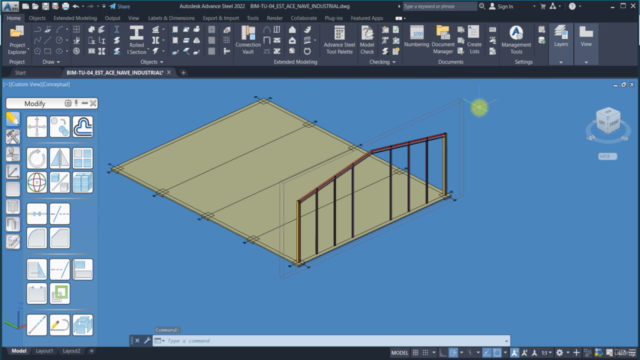Select the Rolled I Section tool
The image size is (640, 360).
136,40
